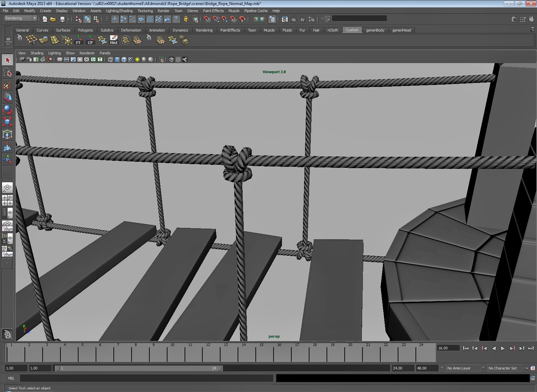Click the FT shelf icon on the Custom shelf
Screen dimensions: 537x392
click(78, 40)
